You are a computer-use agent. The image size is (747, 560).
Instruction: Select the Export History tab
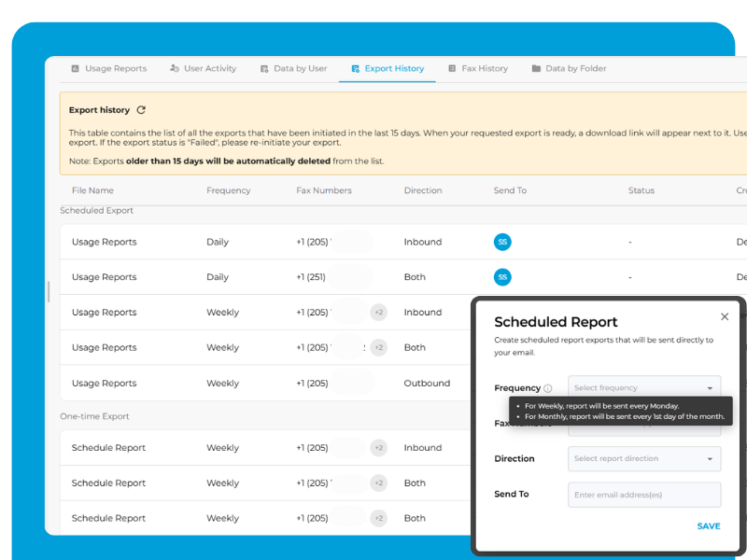pyautogui.click(x=388, y=68)
